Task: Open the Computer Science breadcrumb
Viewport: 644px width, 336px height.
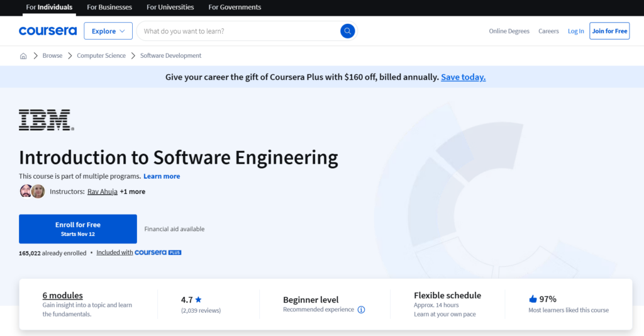Action: 101,55
